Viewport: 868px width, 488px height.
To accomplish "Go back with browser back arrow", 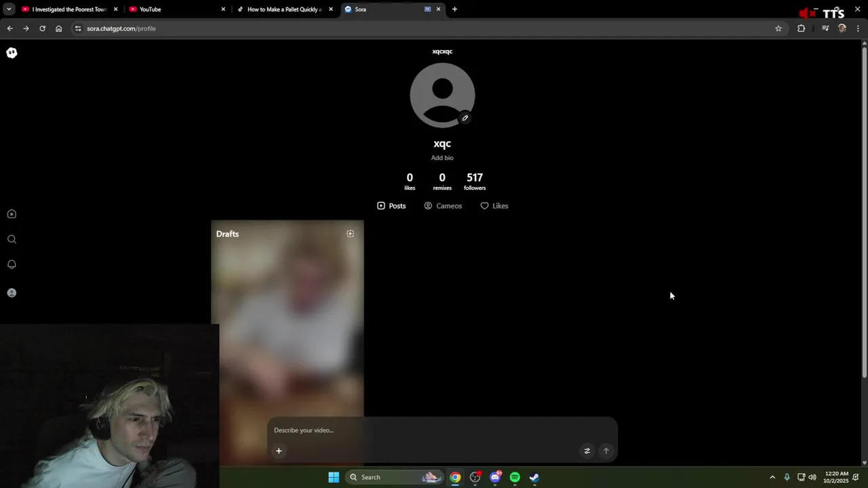I will 9,28.
